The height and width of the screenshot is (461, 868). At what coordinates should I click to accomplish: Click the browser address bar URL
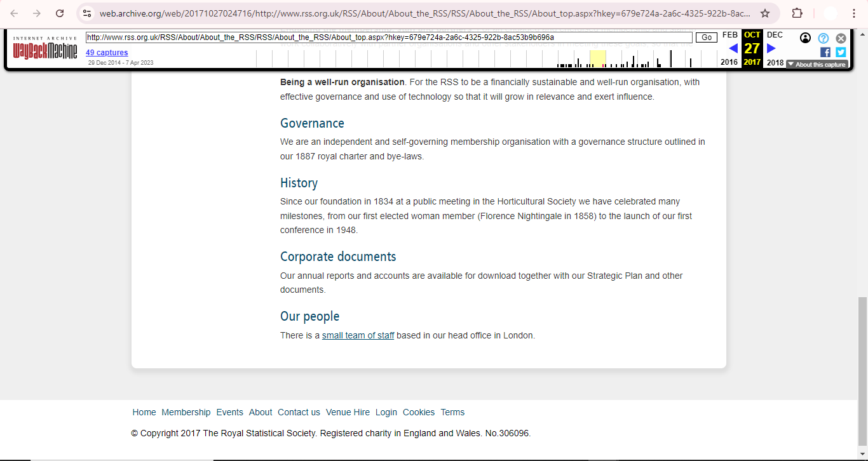(x=424, y=13)
